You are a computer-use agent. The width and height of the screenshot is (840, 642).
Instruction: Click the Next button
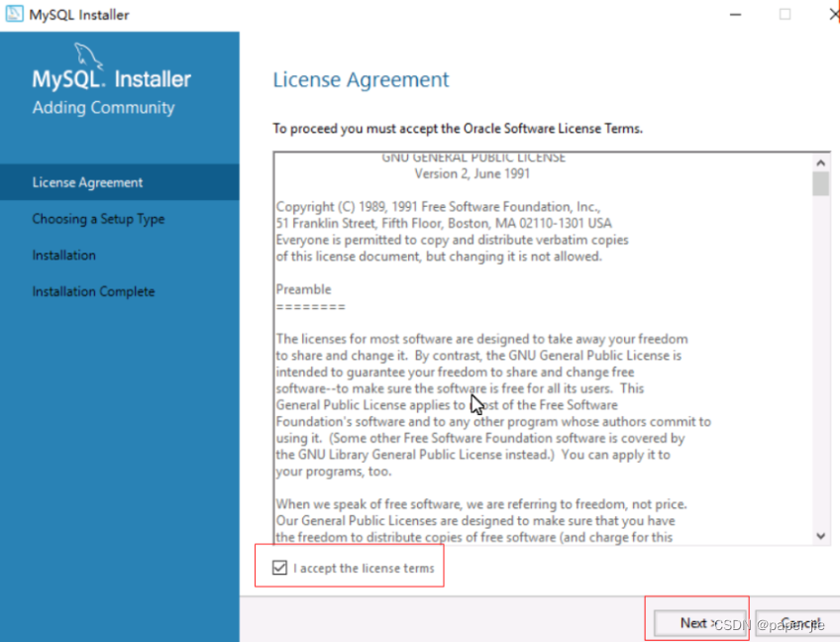[x=699, y=623]
